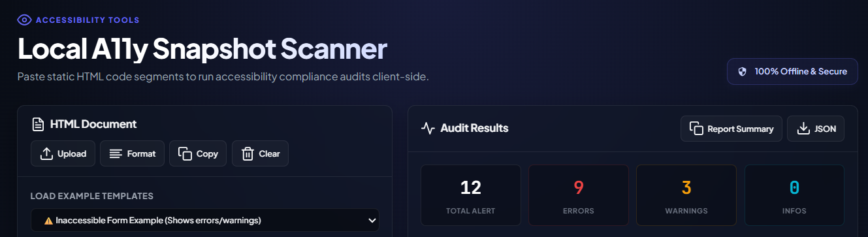Click the Load Example Templates label

92,196
